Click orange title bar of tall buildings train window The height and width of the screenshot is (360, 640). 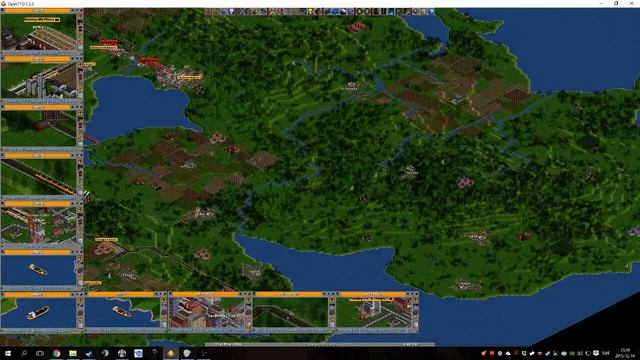pos(38,59)
